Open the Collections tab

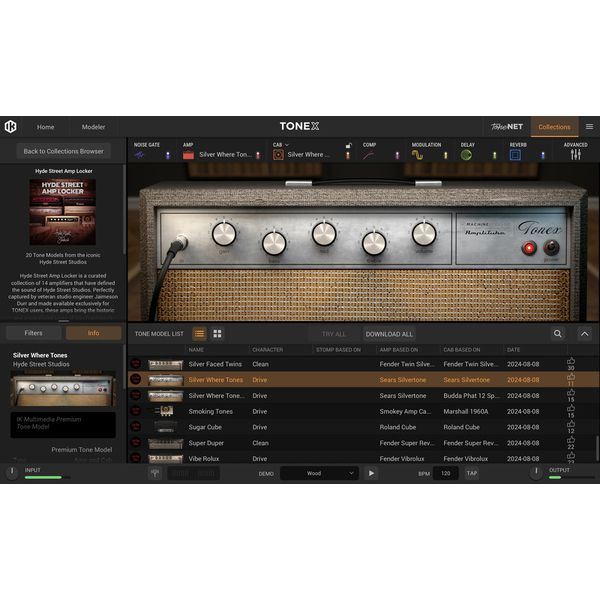(554, 127)
